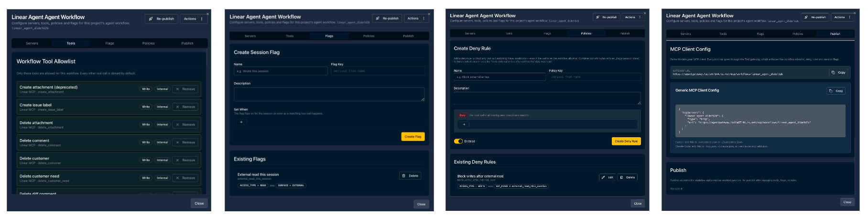Close the Create Deny Rule dialog

point(638,203)
